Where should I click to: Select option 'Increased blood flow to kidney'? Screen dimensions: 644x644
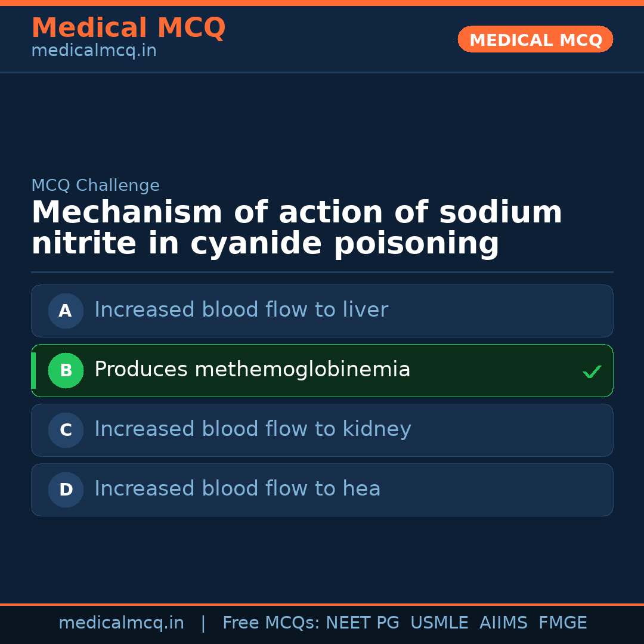point(252,429)
